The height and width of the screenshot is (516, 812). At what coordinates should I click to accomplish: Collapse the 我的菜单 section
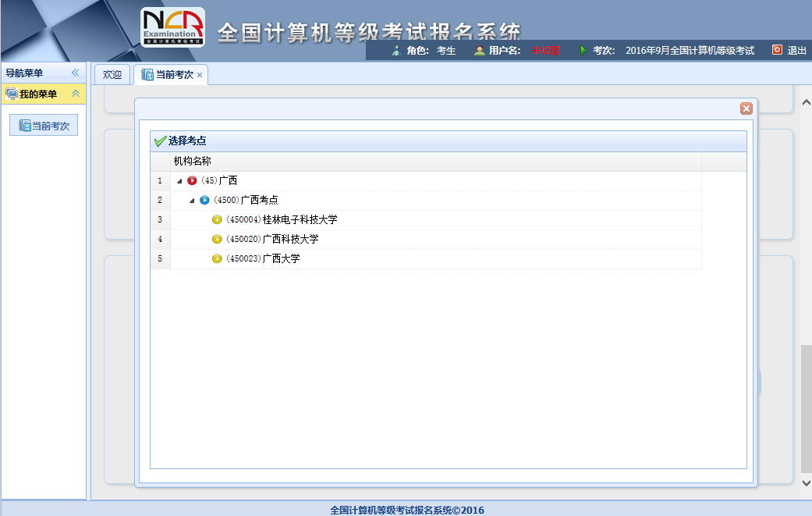tap(76, 94)
